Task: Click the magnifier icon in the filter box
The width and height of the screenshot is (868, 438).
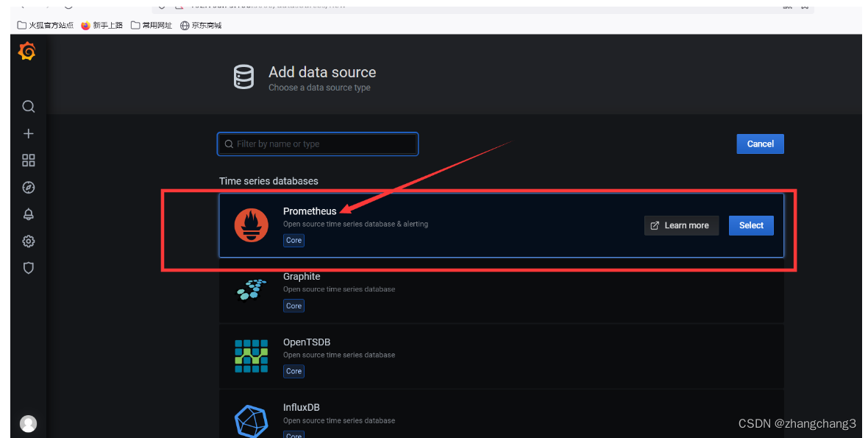Action: [229, 144]
